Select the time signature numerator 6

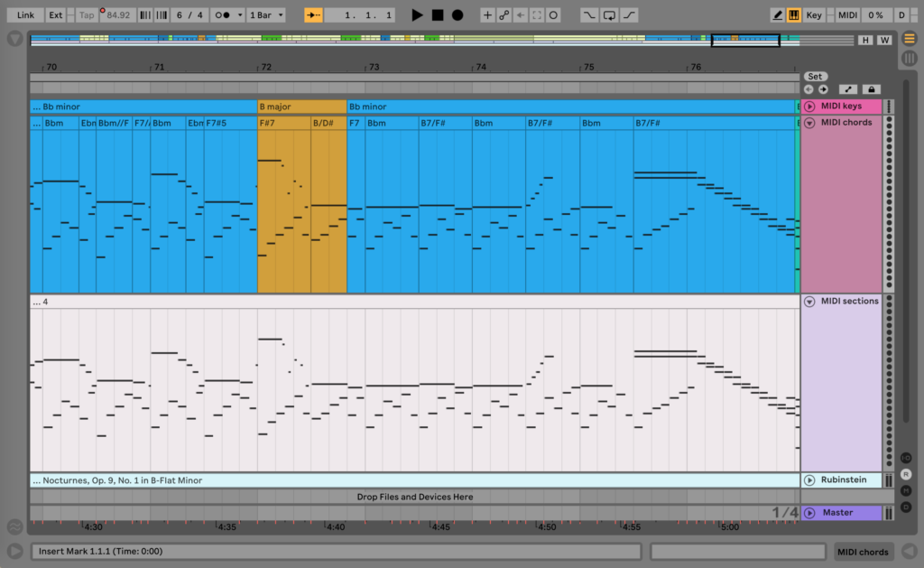[x=180, y=14]
